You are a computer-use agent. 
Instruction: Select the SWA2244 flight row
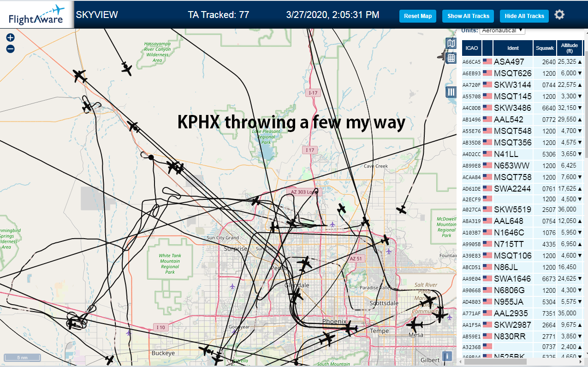click(523, 188)
